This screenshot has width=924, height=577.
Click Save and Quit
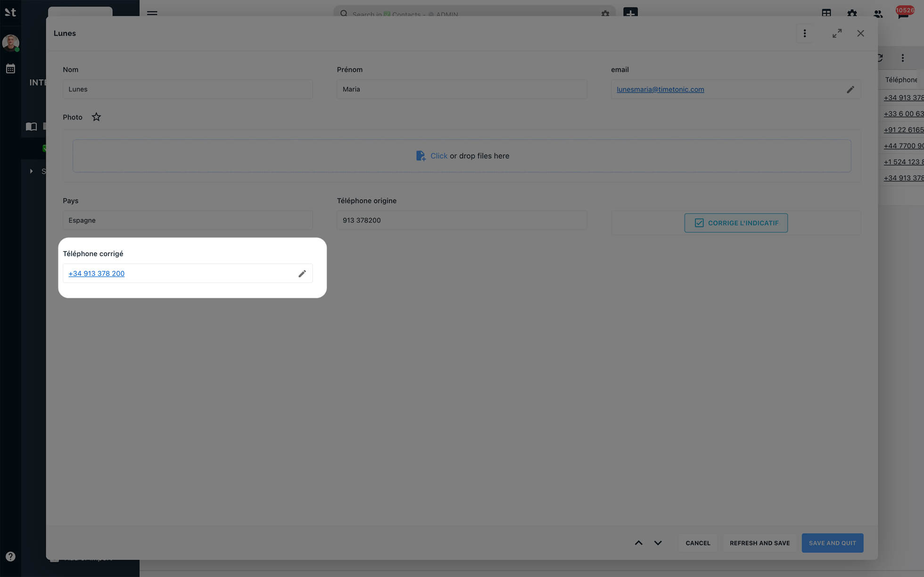(x=832, y=543)
